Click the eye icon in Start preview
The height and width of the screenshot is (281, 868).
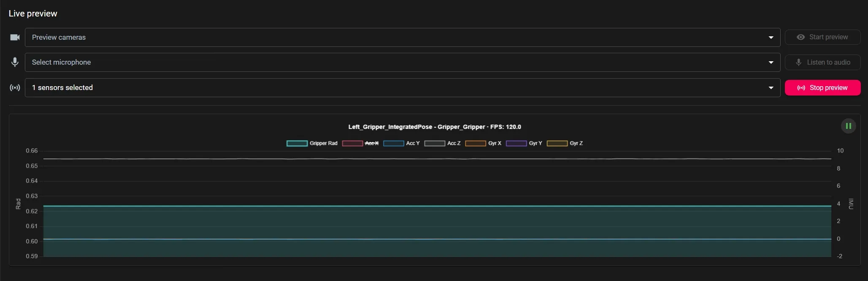[800, 37]
